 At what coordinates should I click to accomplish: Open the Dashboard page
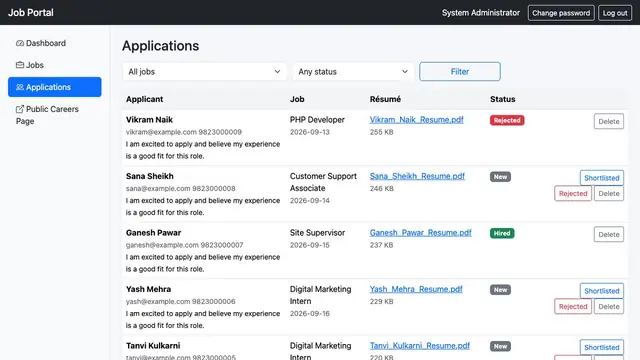pyautogui.click(x=55, y=43)
